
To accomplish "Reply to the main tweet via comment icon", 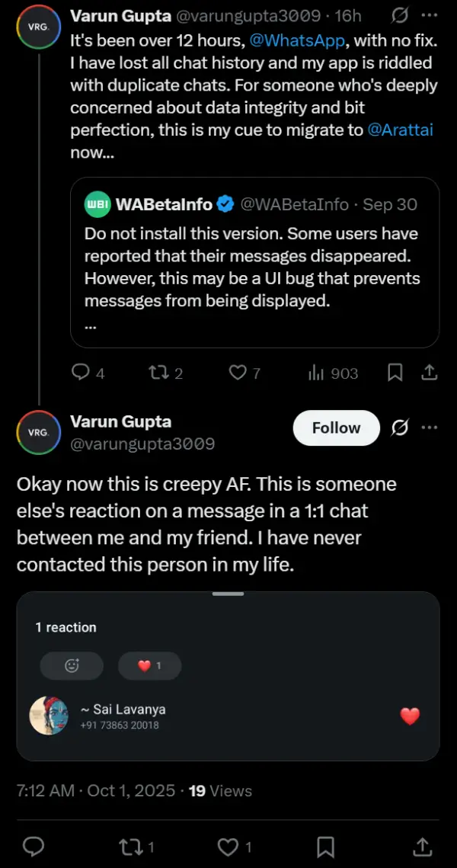I will tap(33, 846).
